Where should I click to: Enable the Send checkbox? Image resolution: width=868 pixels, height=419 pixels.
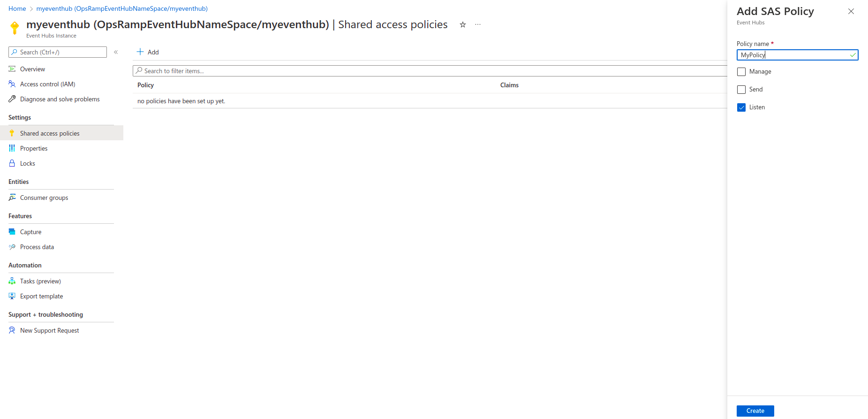741,90
